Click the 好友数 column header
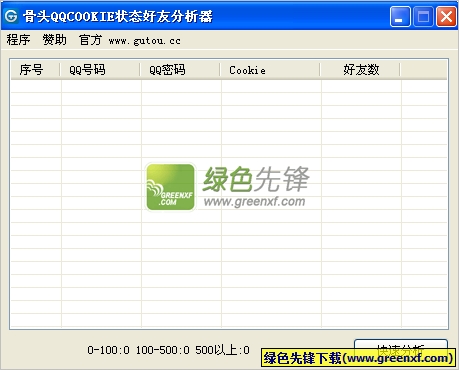This screenshot has height=370, width=459. [360, 70]
